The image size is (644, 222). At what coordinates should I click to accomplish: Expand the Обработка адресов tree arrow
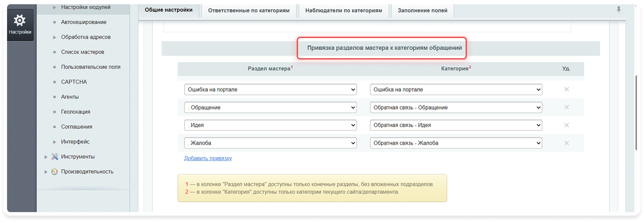[55, 37]
